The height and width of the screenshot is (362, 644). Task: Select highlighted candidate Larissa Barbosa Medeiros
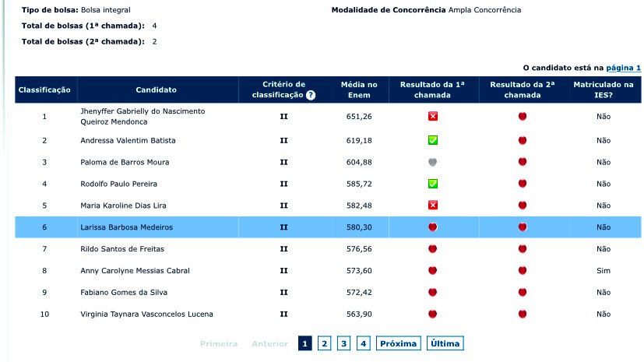126,227
